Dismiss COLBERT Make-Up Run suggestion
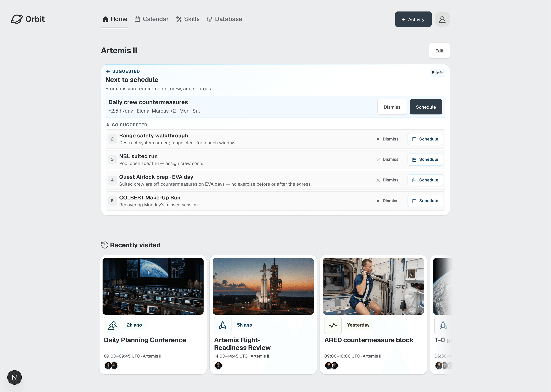This screenshot has width=551, height=392. point(387,201)
